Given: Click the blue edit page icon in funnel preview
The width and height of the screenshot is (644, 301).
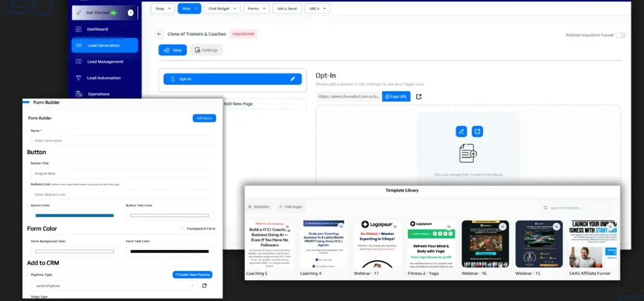Looking at the screenshot, I should (x=461, y=131).
